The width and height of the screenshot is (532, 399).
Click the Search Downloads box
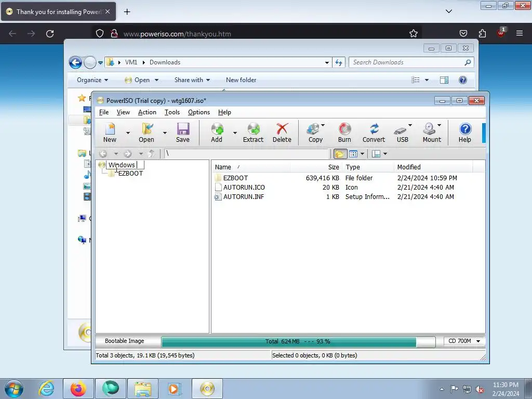pyautogui.click(x=411, y=62)
